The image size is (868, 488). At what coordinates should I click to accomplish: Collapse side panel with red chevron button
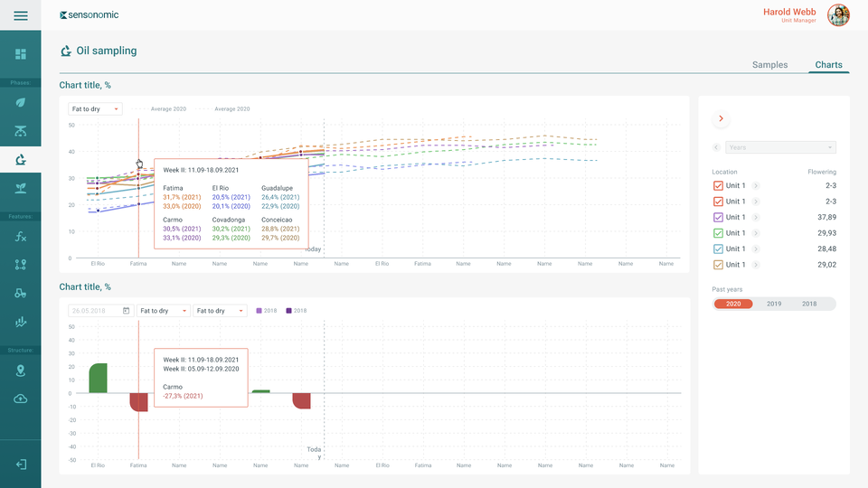721,118
